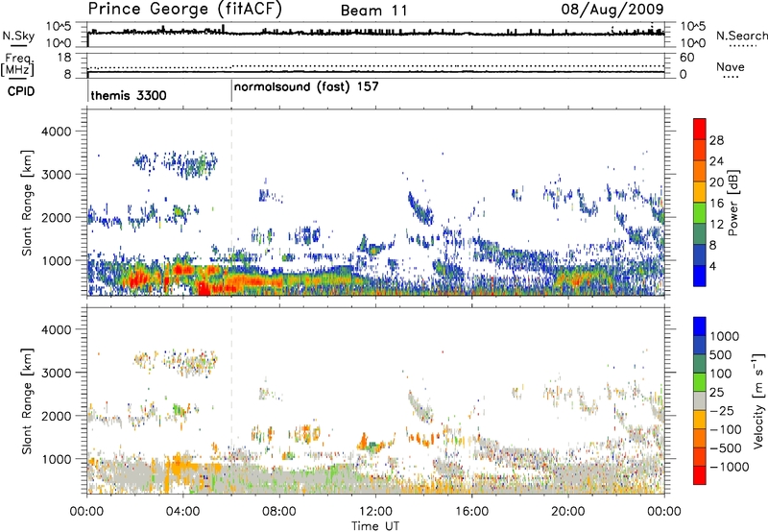Click the '4' label on Power colorbar
The width and height of the screenshot is (768, 532).
tap(713, 266)
